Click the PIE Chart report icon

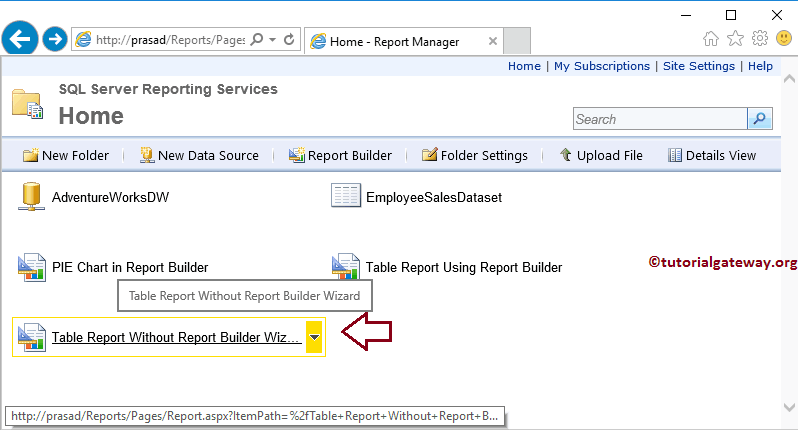click(x=32, y=267)
